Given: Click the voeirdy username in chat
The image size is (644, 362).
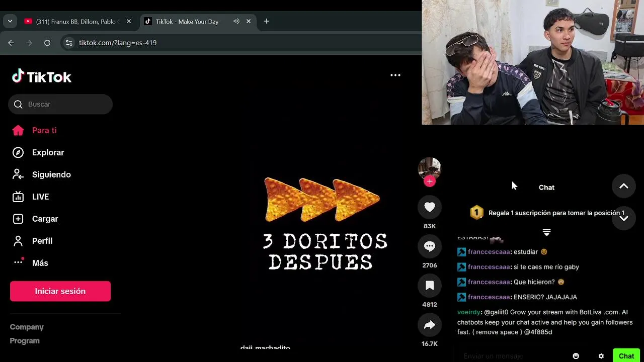Looking at the screenshot, I should 469,312.
